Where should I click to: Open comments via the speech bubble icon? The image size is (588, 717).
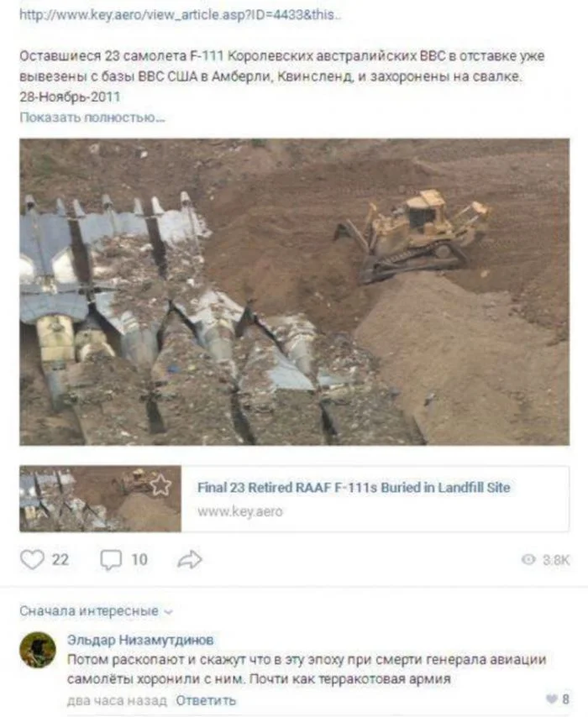(x=111, y=560)
